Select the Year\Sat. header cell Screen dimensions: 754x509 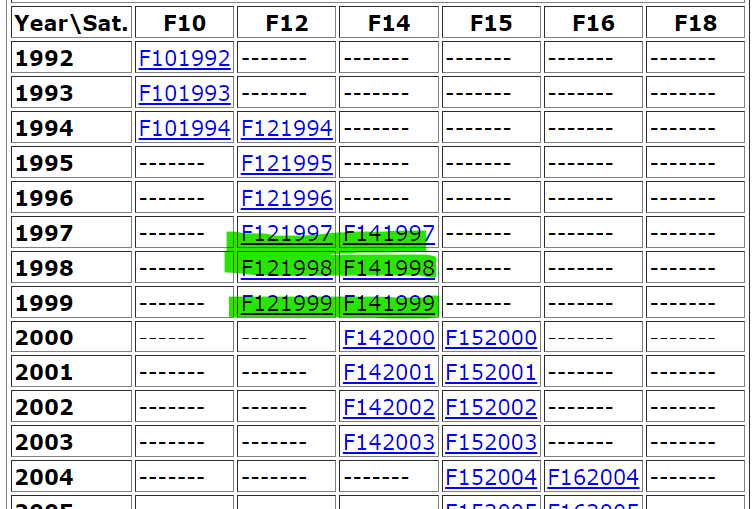point(72,22)
